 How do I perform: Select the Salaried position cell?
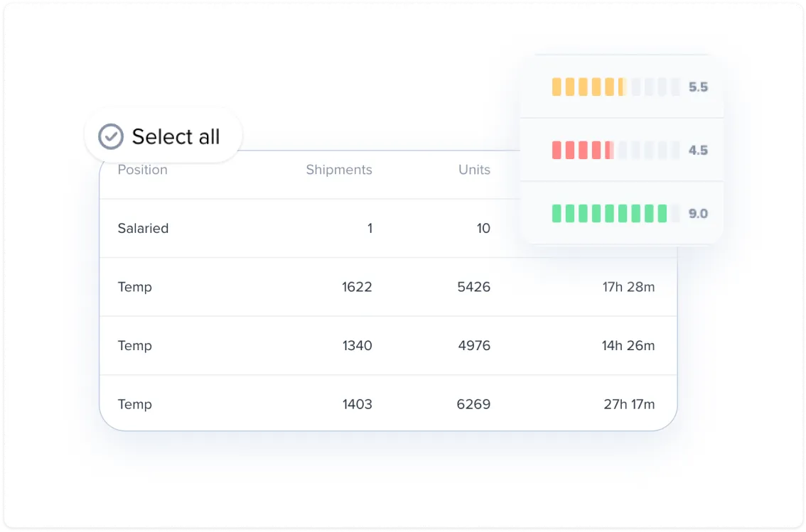pyautogui.click(x=143, y=229)
